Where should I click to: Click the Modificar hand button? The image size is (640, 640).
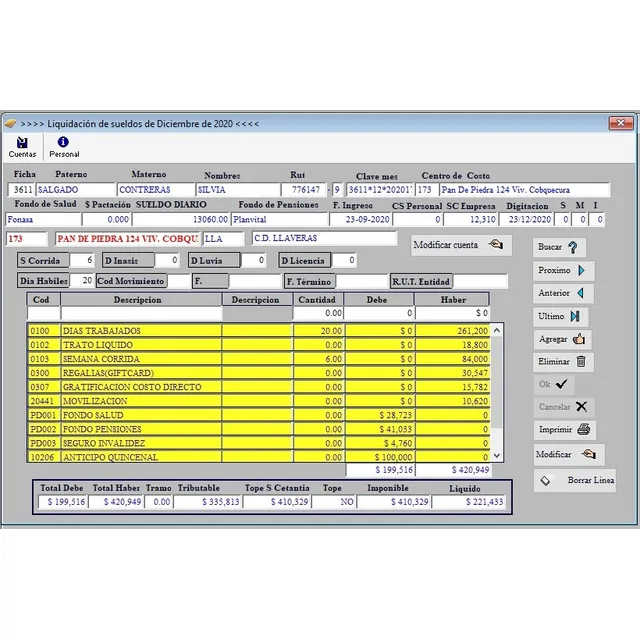point(569,454)
